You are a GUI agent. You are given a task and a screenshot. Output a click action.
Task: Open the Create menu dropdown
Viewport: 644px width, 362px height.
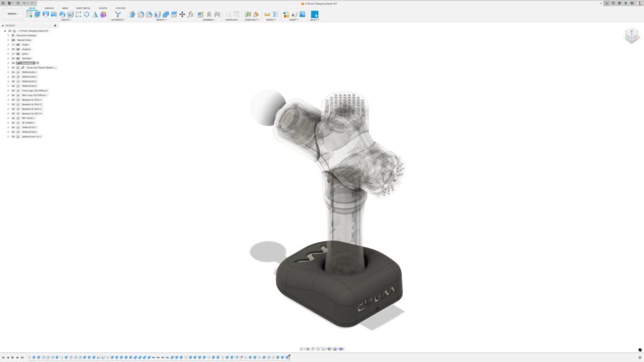(x=65, y=19)
